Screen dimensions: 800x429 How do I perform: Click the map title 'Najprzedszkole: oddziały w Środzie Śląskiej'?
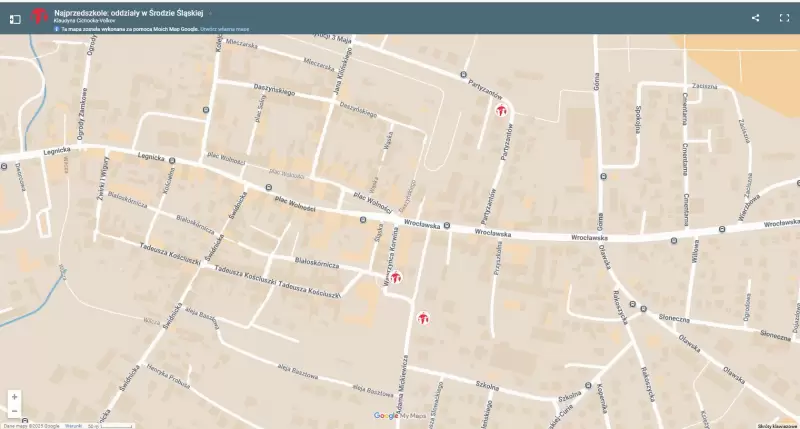pyautogui.click(x=128, y=13)
